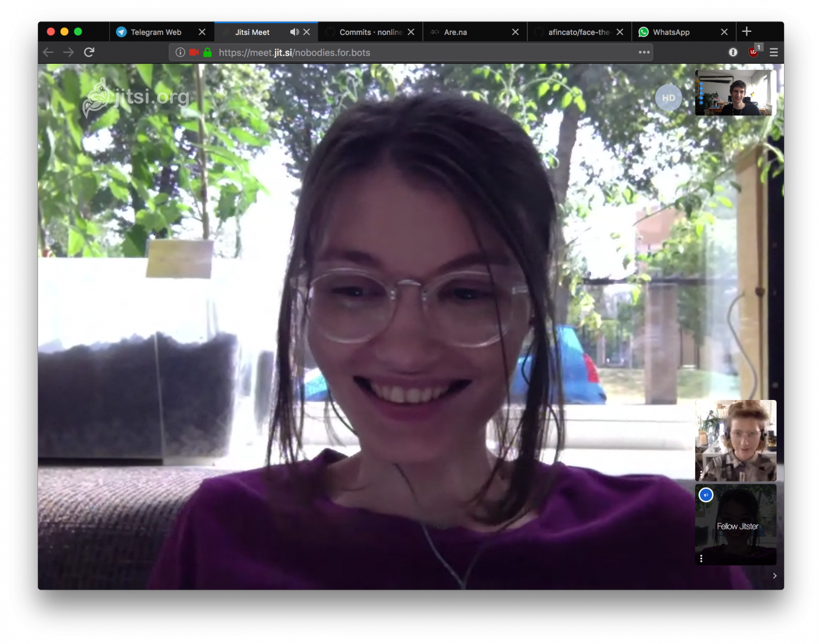Screen dimensions: 822x644
Task: Click the HD video quality indicator
Action: pyautogui.click(x=668, y=98)
